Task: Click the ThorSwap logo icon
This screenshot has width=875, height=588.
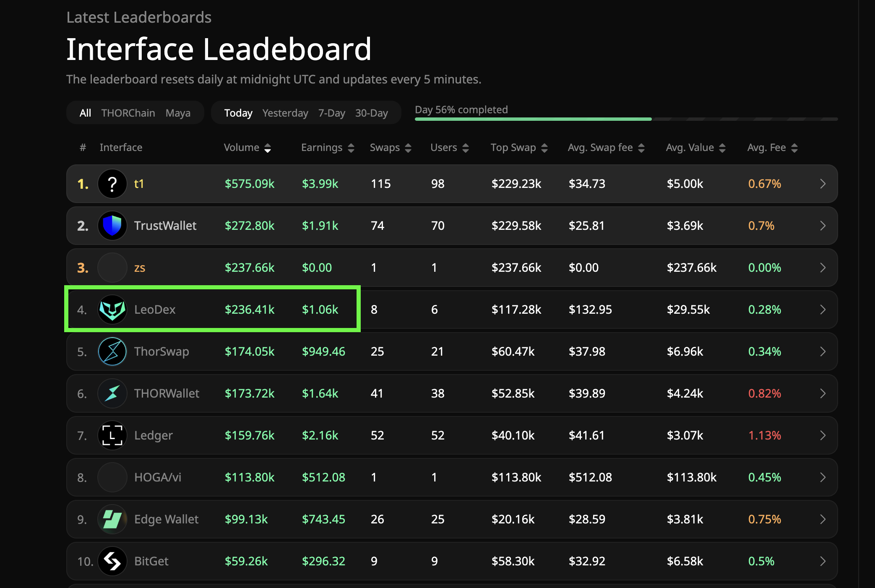Action: [x=112, y=351]
